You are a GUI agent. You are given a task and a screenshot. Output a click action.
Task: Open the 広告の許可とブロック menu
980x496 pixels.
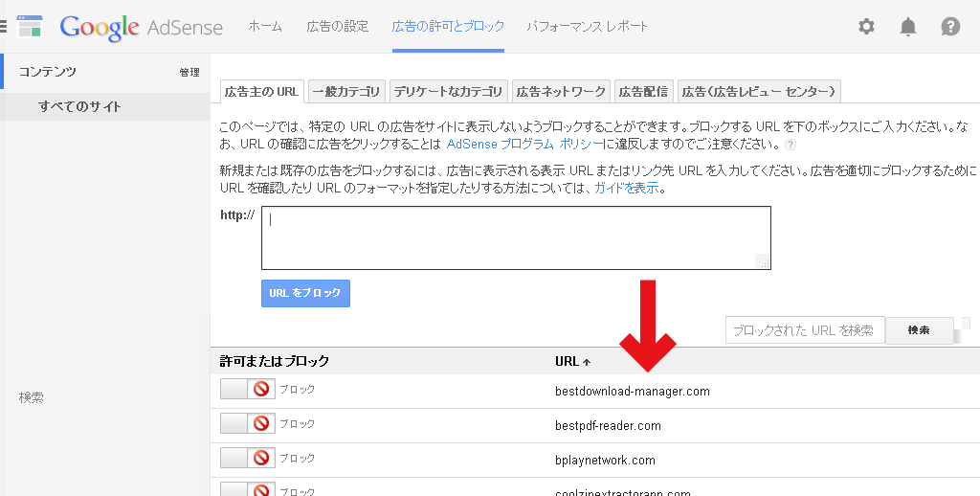(x=448, y=26)
